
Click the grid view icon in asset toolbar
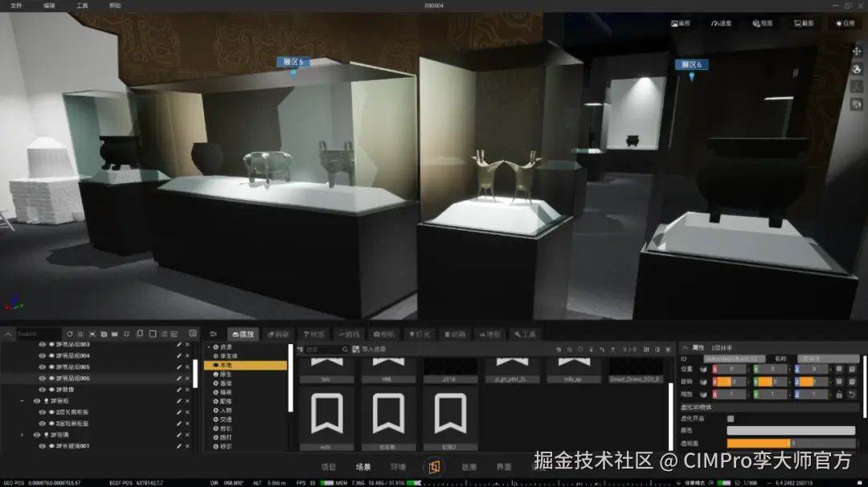tap(646, 350)
